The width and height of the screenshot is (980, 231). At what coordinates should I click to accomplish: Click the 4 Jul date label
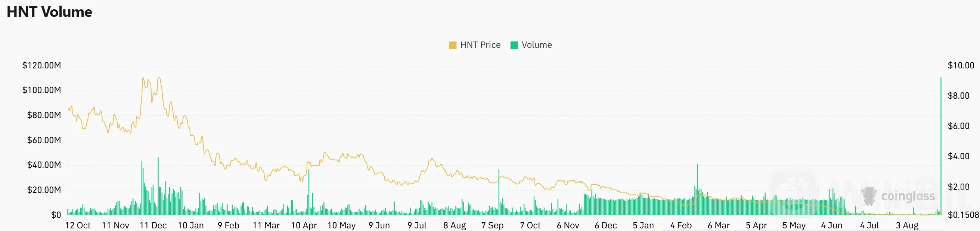[x=869, y=226]
